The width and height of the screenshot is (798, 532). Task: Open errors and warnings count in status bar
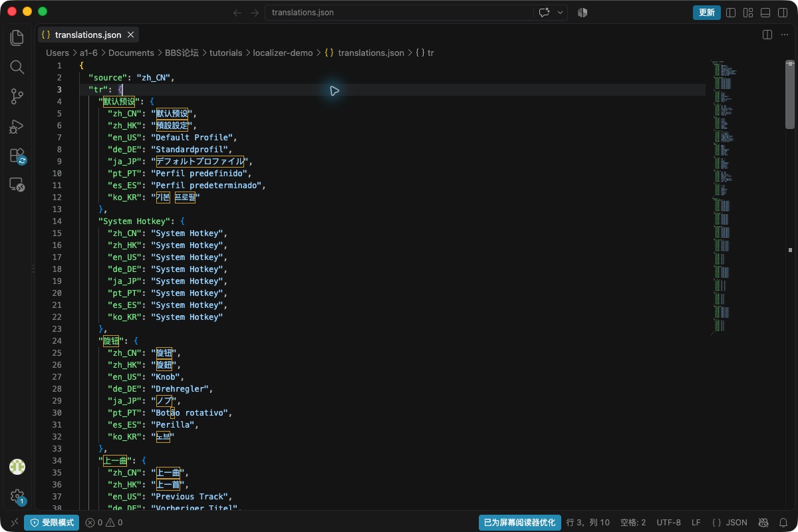pos(104,523)
